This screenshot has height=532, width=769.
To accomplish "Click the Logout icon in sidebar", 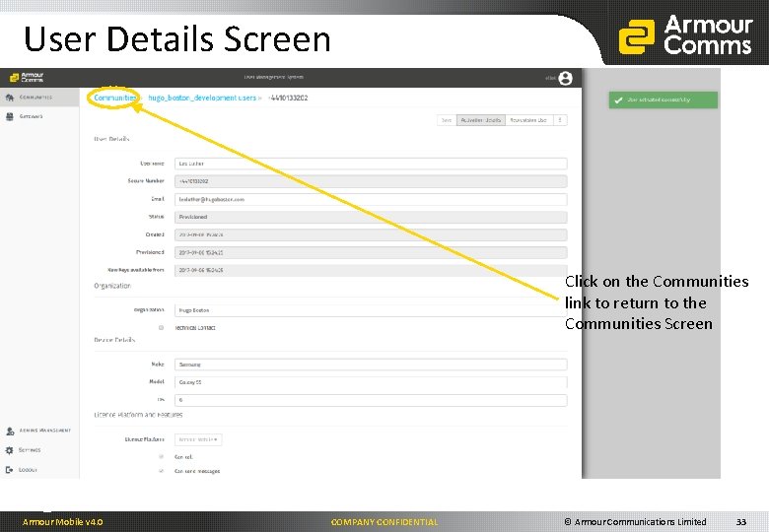I will pos(9,470).
